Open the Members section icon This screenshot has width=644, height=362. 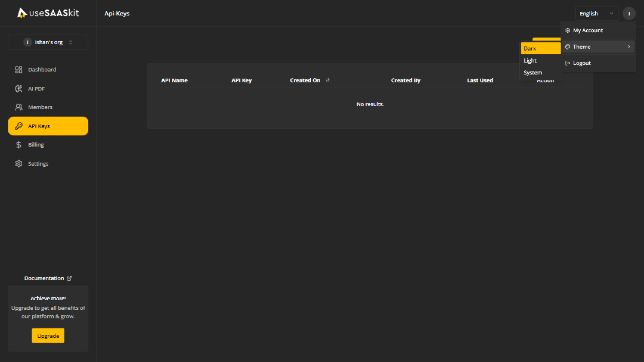pos(18,107)
